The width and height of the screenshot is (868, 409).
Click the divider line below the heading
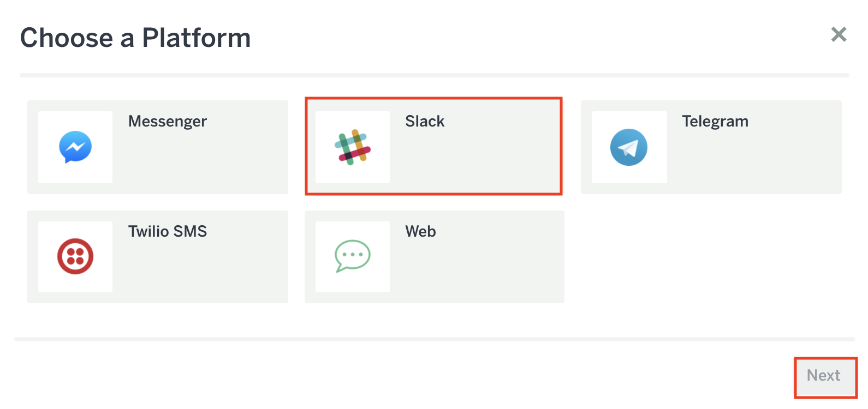click(434, 75)
